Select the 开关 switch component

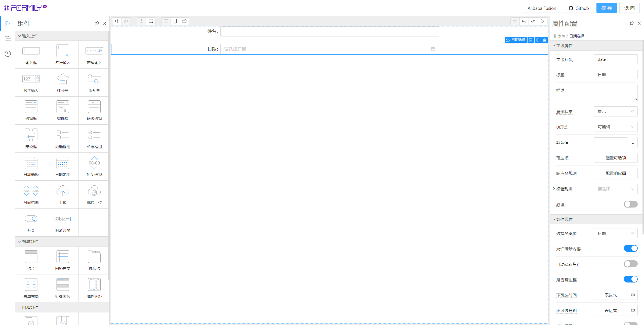click(x=31, y=222)
